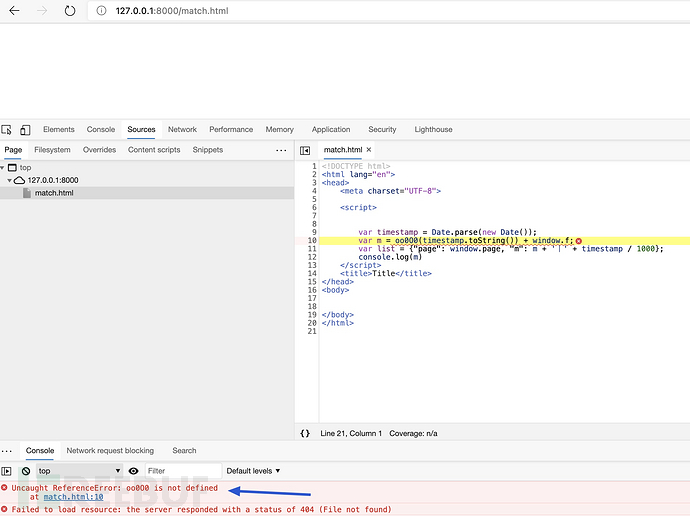This screenshot has width=690, height=516.
Task: Hide the navigator sidebar panel icon
Action: (x=306, y=150)
